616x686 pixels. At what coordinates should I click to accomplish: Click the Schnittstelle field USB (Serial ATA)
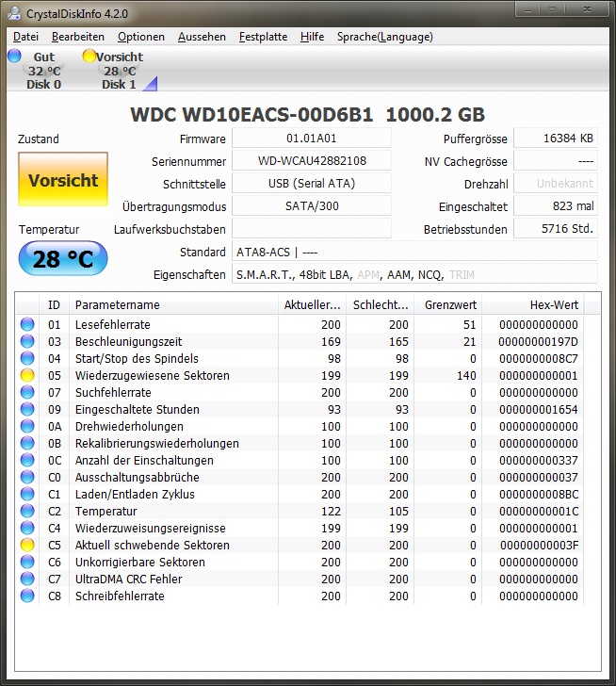pos(311,184)
